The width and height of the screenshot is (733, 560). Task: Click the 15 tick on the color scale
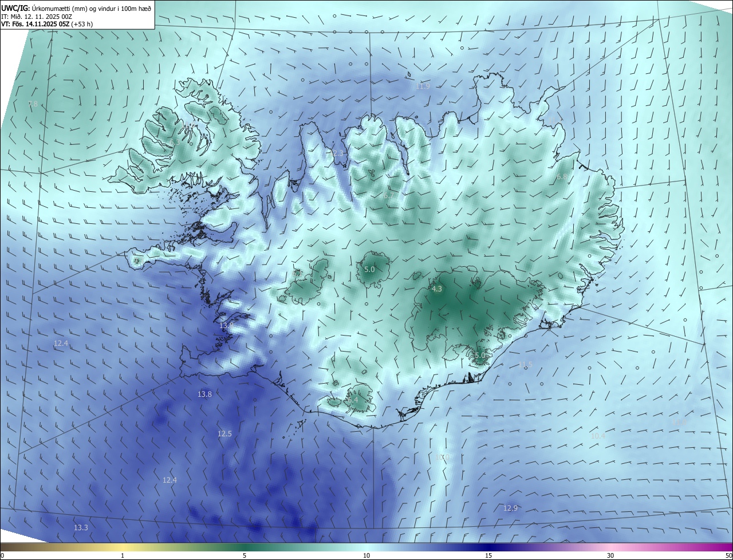click(488, 555)
